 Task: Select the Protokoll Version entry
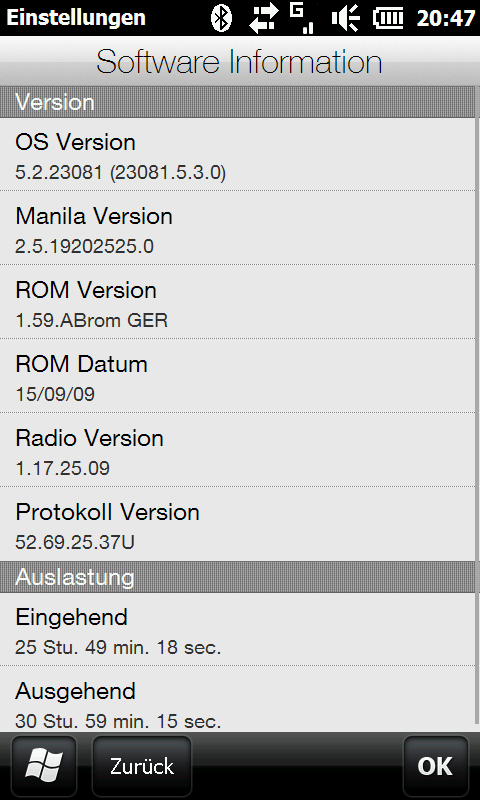click(238, 524)
